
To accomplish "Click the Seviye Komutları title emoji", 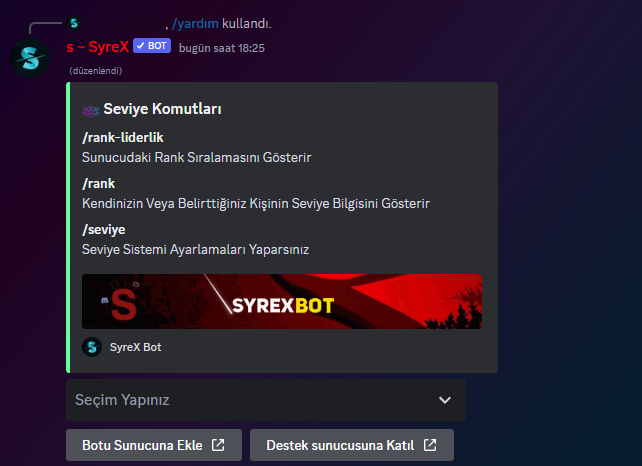I will tap(91, 111).
